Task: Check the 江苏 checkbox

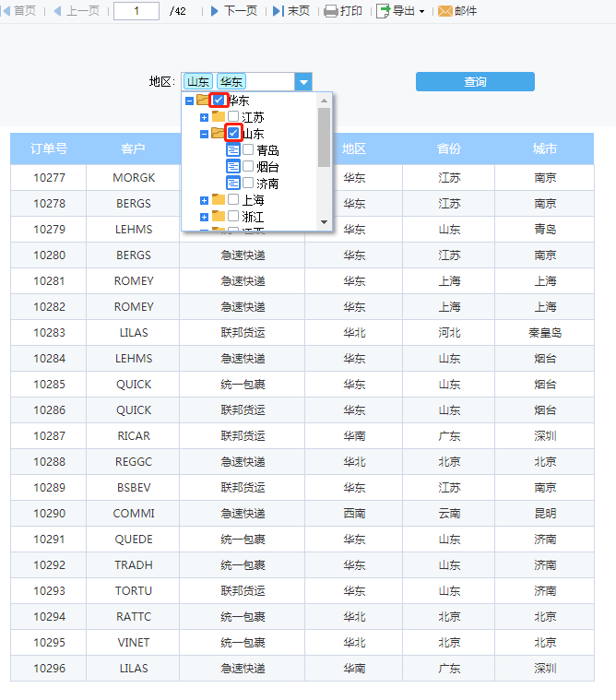Action: (x=233, y=116)
